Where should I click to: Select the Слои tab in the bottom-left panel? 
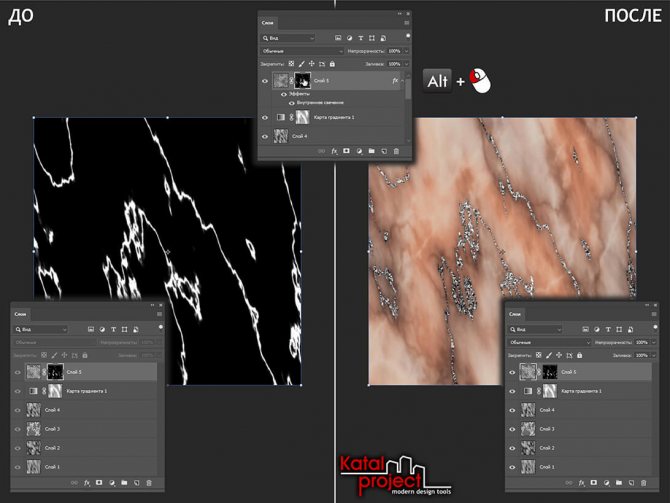pos(21,313)
